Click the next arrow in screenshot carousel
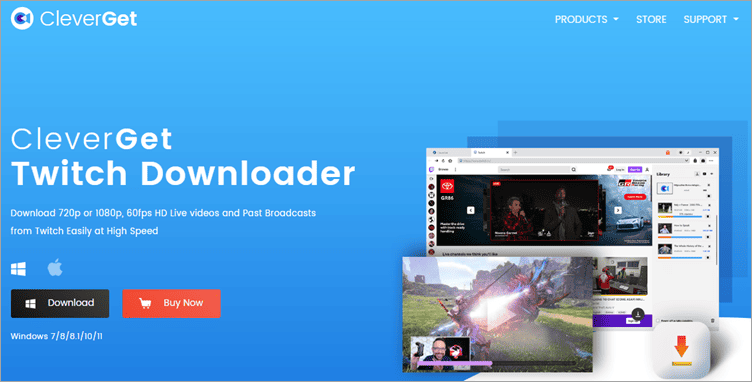Viewport: 752px width, 382px height. (618, 210)
